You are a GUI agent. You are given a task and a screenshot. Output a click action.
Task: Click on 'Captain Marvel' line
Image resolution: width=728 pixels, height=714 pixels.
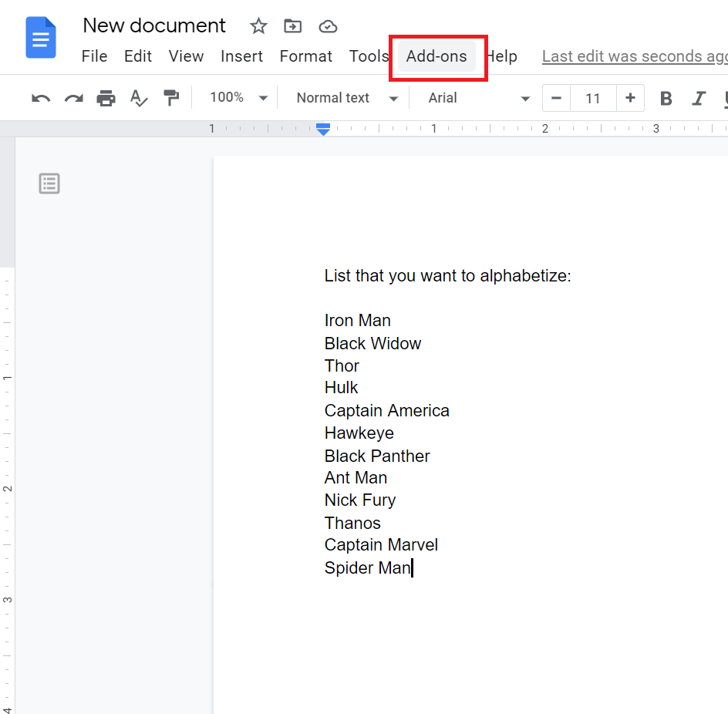tap(381, 545)
